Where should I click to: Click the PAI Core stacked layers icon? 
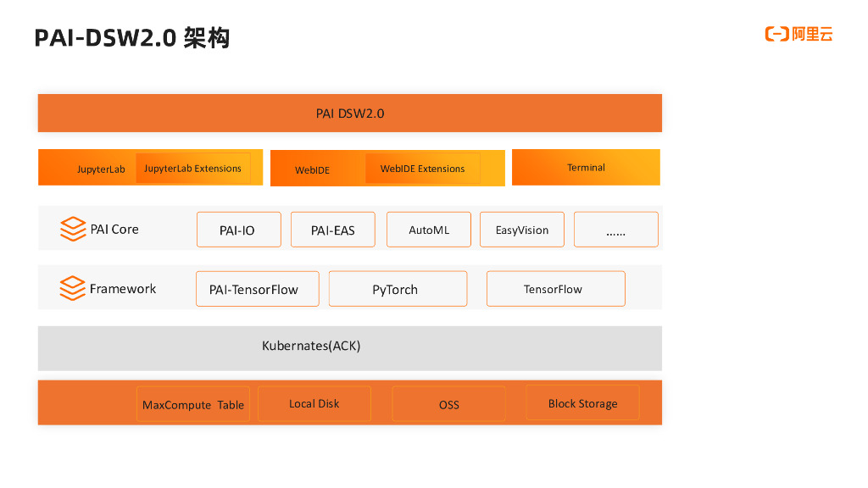(73, 229)
